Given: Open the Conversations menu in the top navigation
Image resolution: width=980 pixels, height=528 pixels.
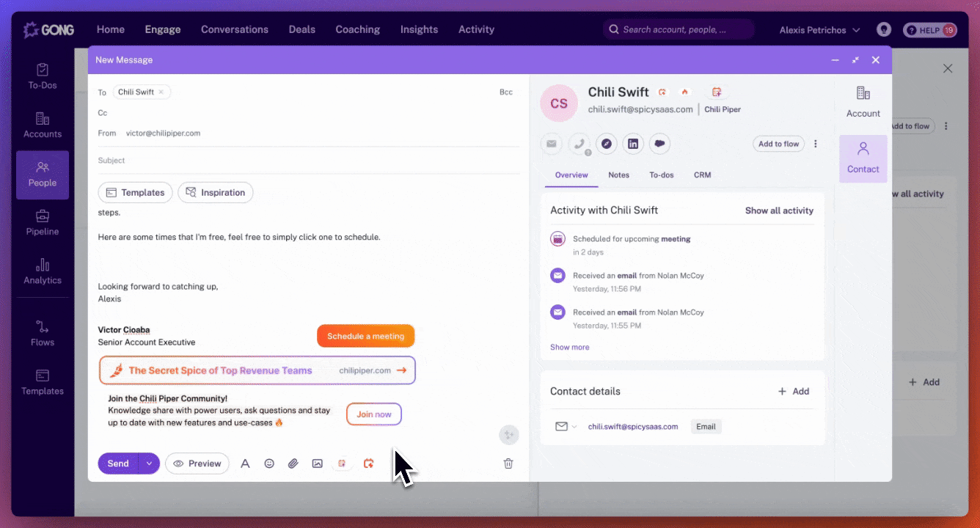Looking at the screenshot, I should [x=235, y=30].
